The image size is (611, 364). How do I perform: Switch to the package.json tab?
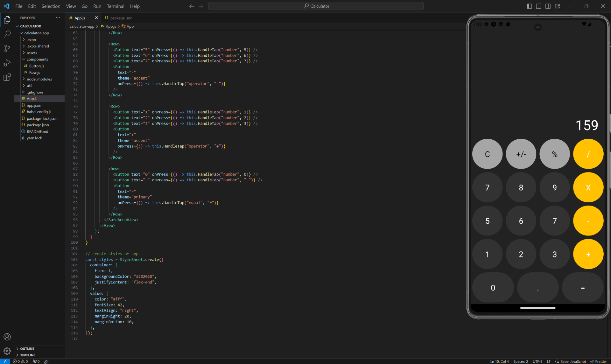coord(121,18)
